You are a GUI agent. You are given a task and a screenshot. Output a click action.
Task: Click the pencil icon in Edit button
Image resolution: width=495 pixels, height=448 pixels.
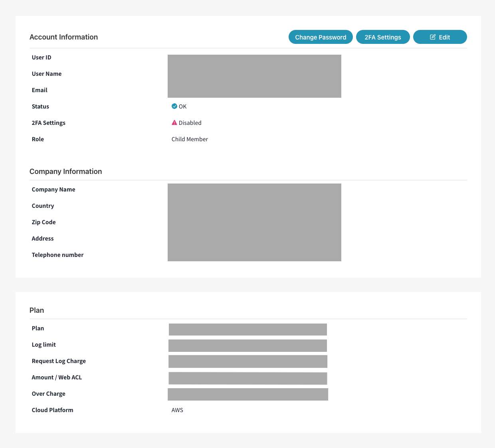point(433,37)
